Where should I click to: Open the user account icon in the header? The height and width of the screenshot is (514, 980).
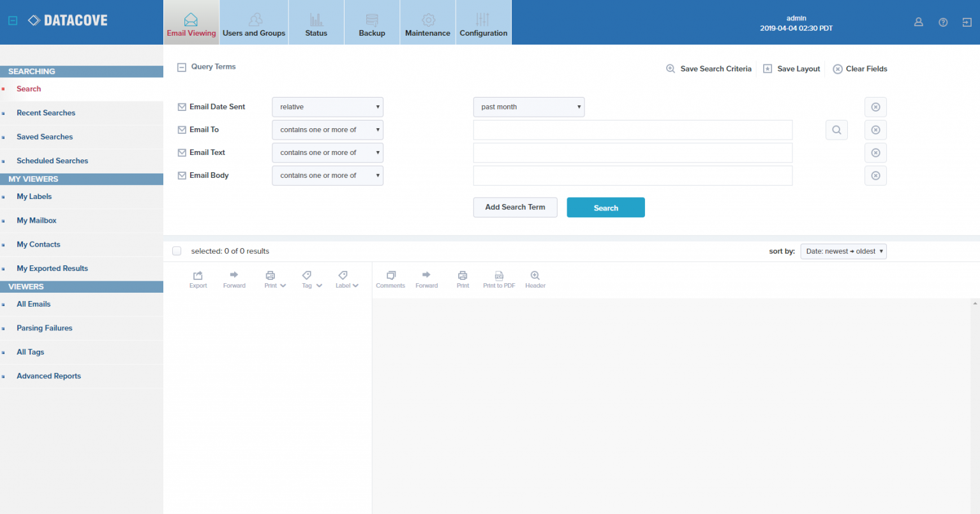tap(919, 22)
